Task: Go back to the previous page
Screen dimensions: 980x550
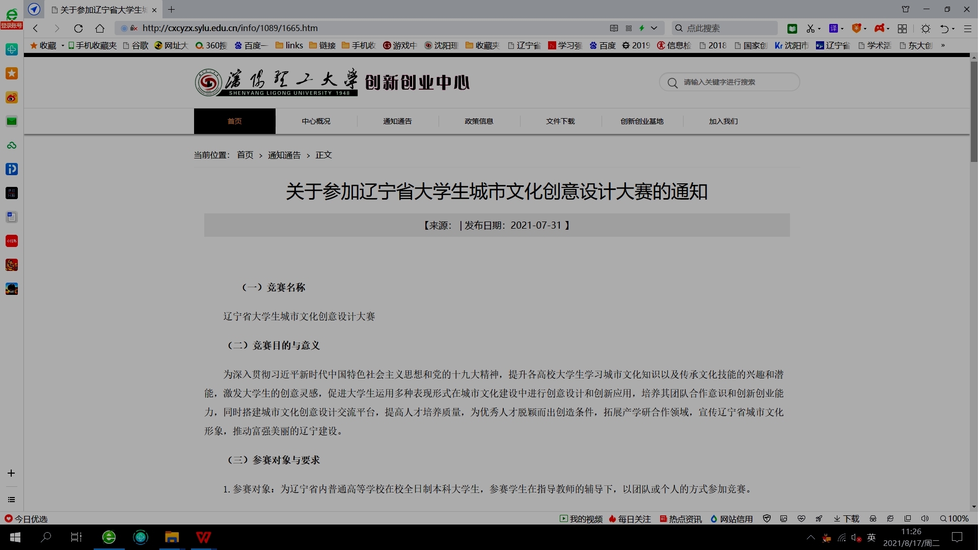Action: tap(36, 29)
